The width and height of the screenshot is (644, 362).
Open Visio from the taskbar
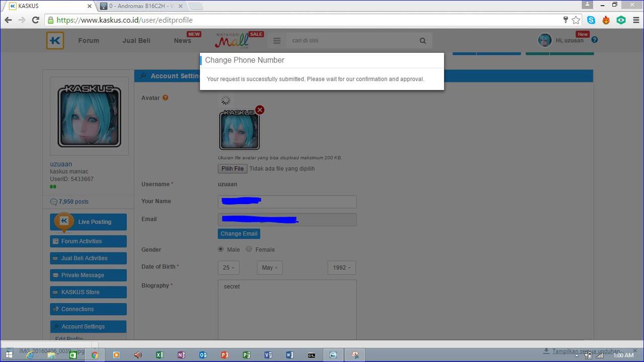point(268,354)
